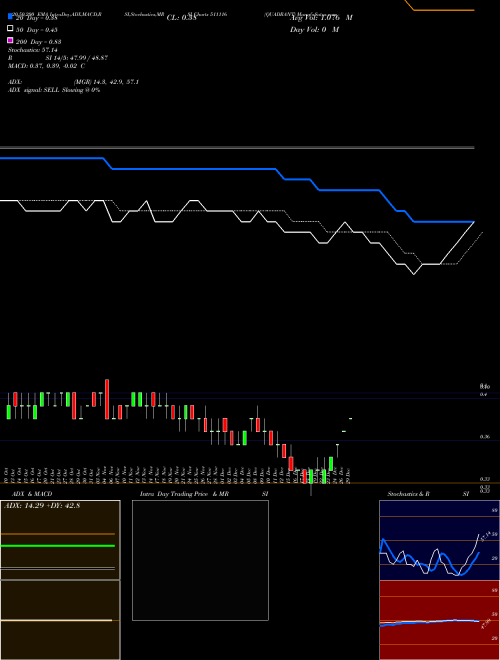
Task: Select the '200 Day = 0.63' legend text
Action: pos(38,42)
